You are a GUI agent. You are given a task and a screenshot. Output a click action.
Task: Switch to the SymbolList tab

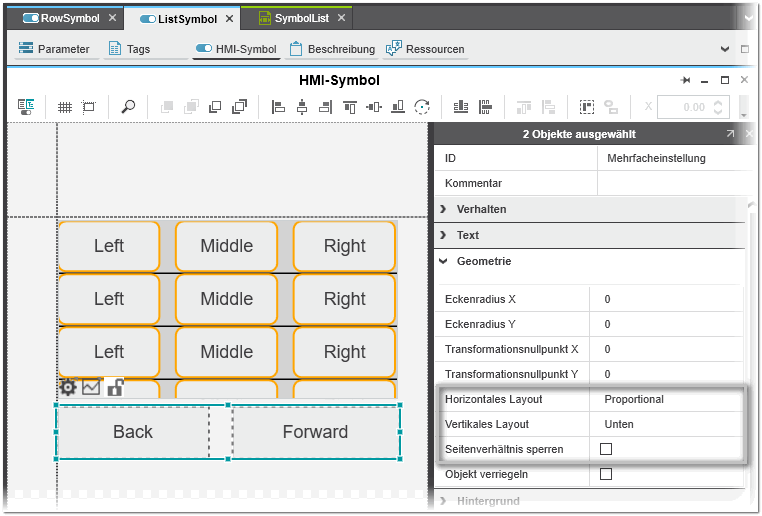(300, 18)
